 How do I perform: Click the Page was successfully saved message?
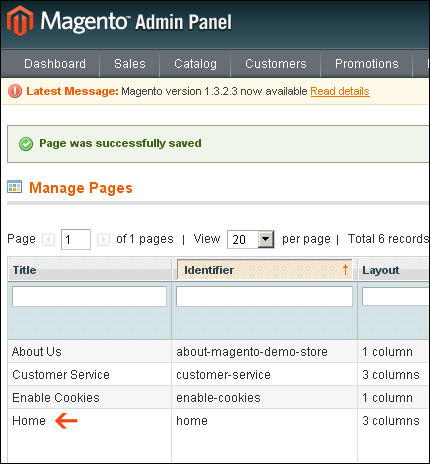pos(120,143)
